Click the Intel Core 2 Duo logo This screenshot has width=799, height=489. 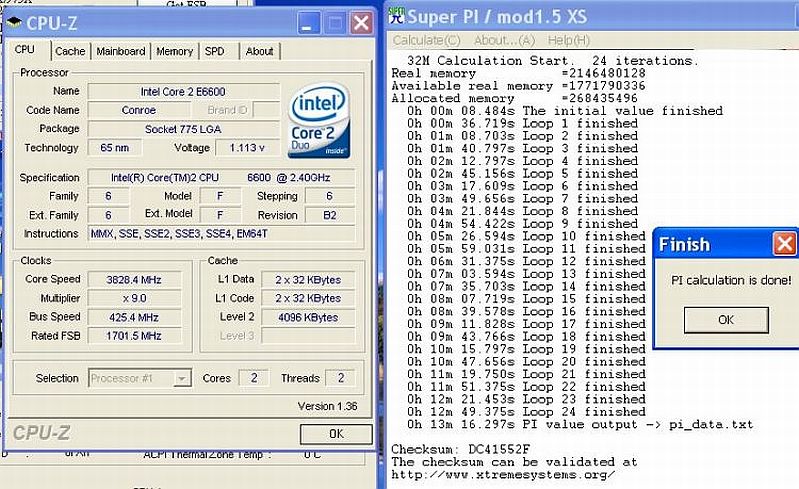point(319,120)
